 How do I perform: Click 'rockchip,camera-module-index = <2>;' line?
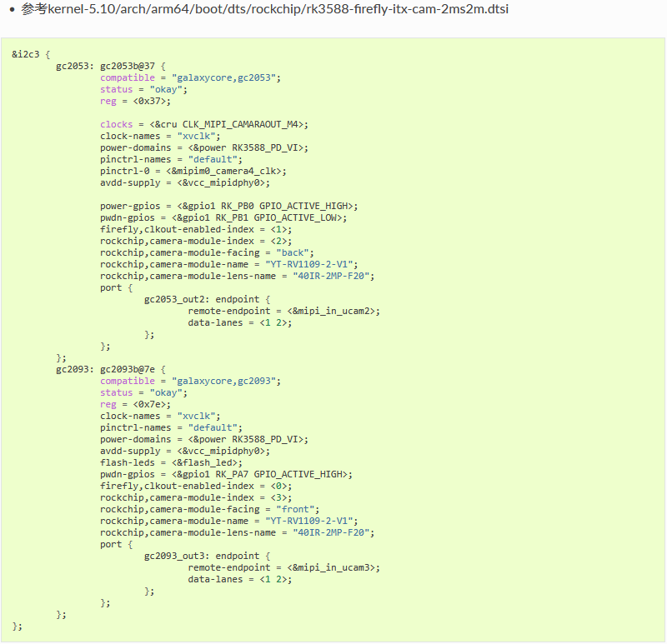pyautogui.click(x=196, y=241)
